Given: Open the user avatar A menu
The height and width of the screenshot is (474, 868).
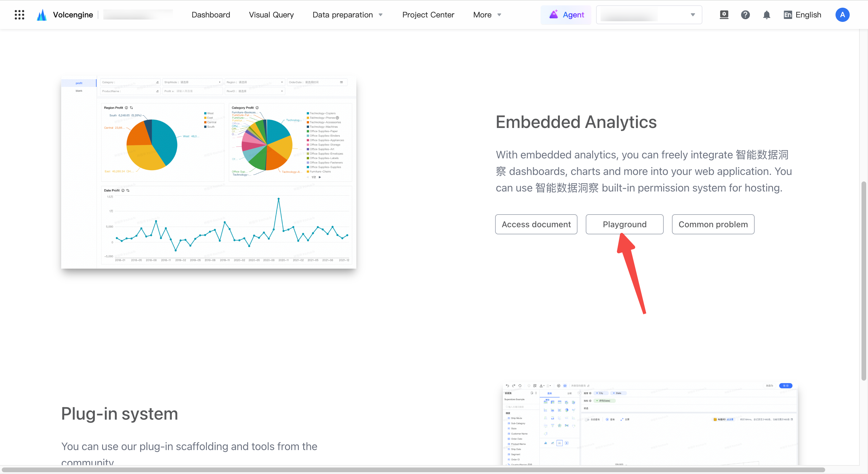Looking at the screenshot, I should [842, 15].
